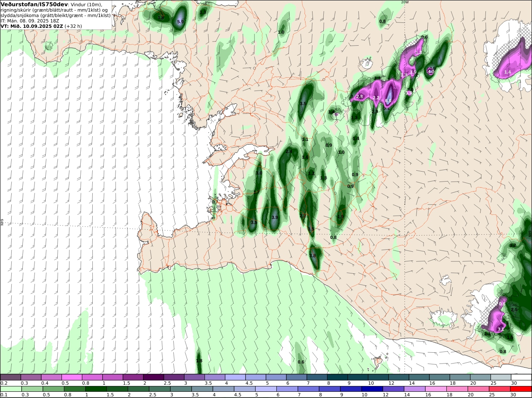Click the 20W longitude label
532x398 pixels.
[x=405, y=2]
